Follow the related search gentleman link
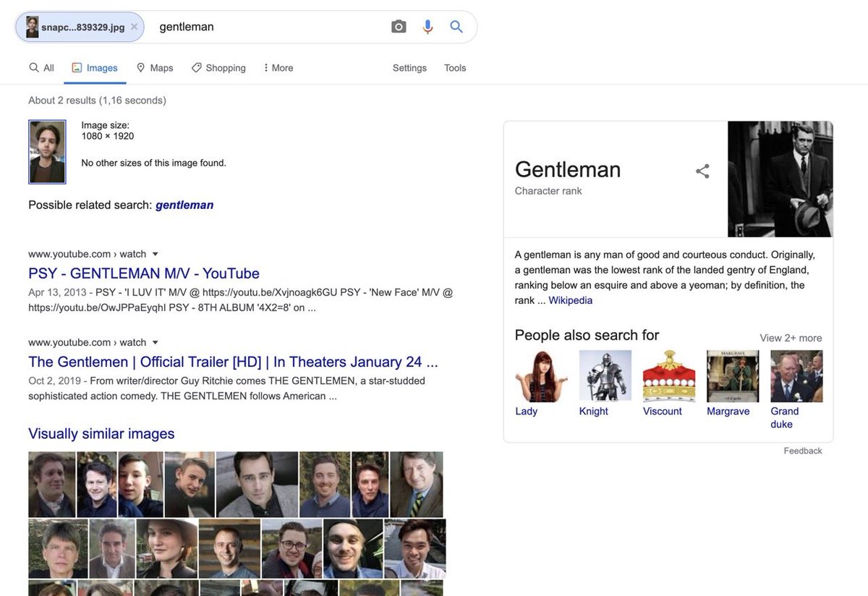Viewport: 868px width, 596px height. [184, 205]
